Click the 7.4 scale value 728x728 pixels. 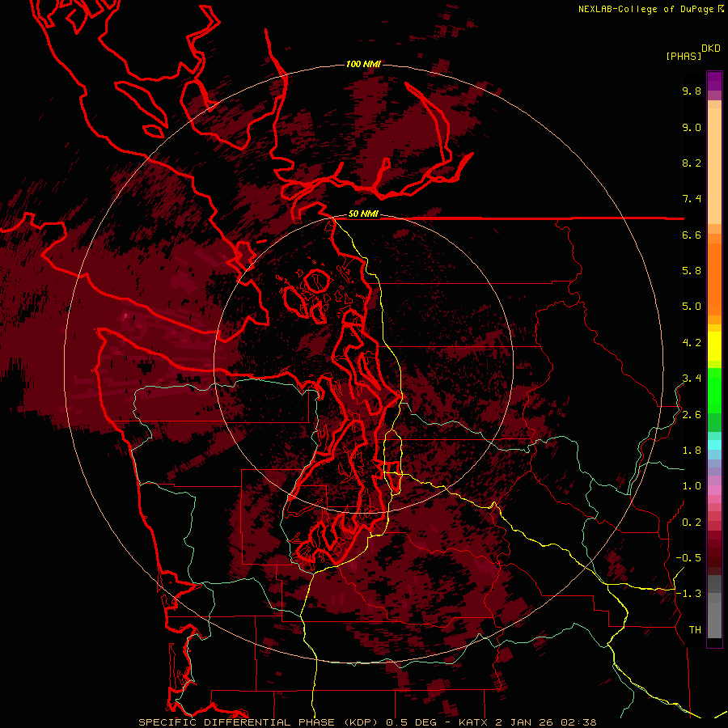[692, 199]
